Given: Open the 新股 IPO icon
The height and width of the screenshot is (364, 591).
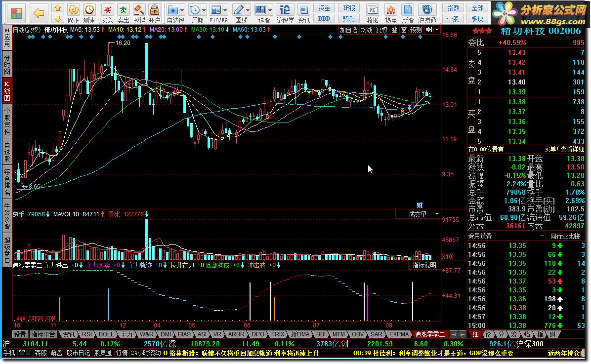Looking at the screenshot, I should coord(408,13).
